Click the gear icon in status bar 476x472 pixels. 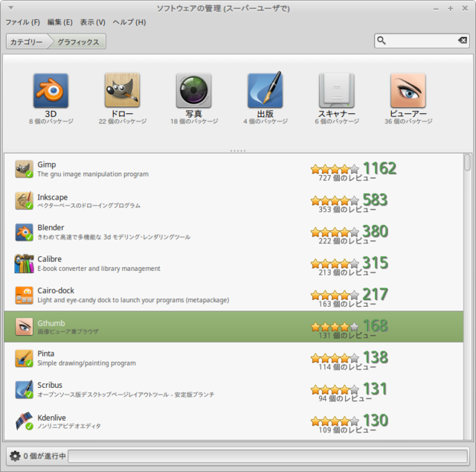(x=15, y=456)
